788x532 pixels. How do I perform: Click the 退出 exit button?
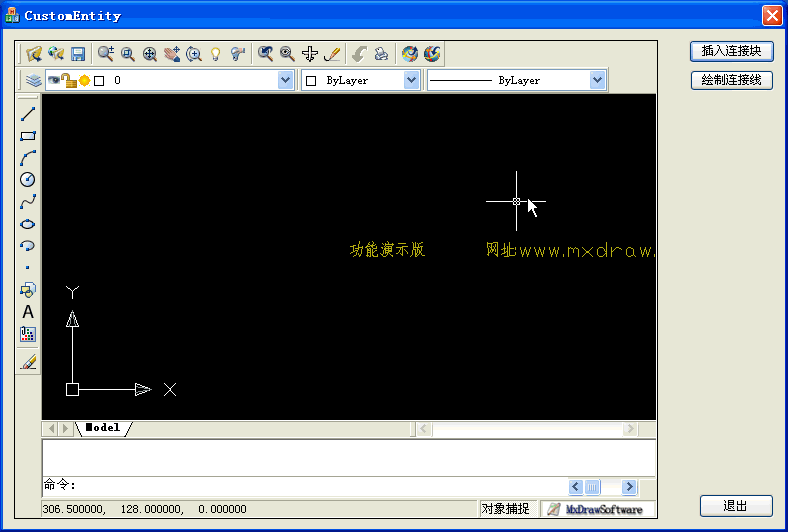point(736,506)
